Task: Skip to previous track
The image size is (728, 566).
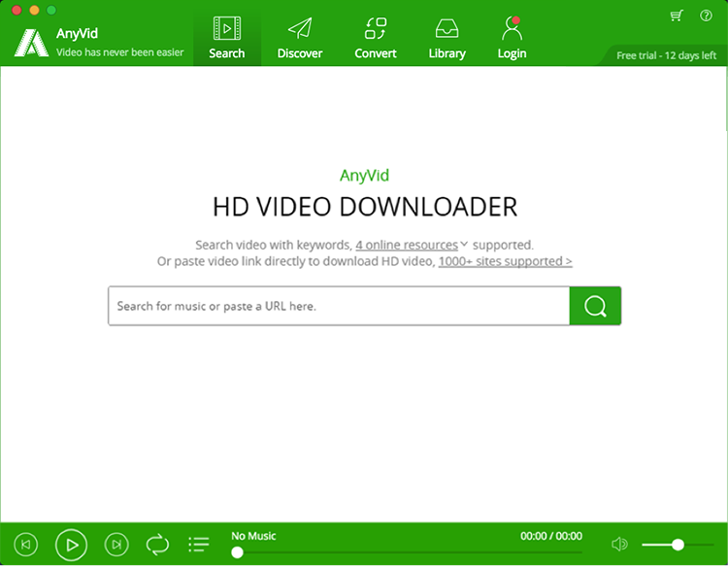Action: pos(26,545)
